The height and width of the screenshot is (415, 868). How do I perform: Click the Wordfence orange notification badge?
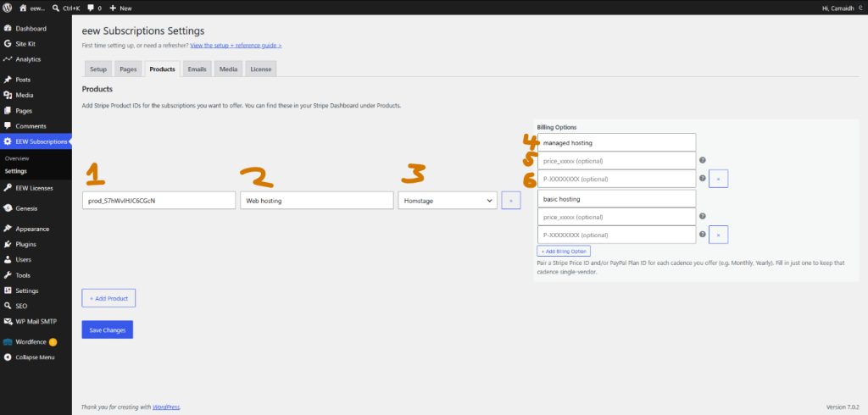[53, 342]
